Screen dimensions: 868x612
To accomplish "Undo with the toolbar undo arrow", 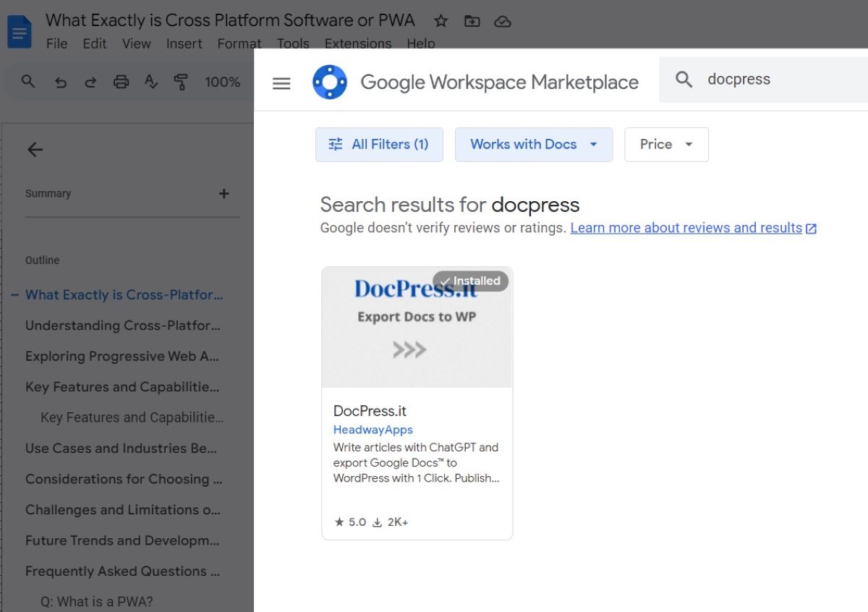I will pos(61,82).
